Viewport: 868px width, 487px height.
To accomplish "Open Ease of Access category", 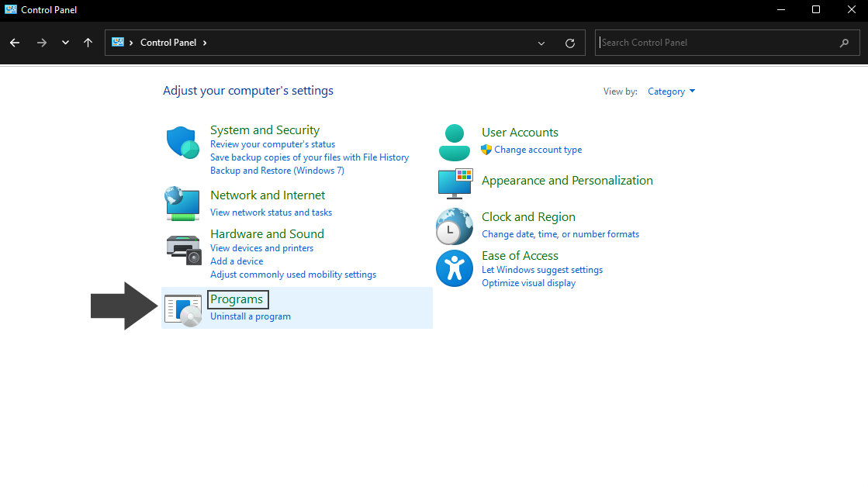I will pyautogui.click(x=520, y=256).
